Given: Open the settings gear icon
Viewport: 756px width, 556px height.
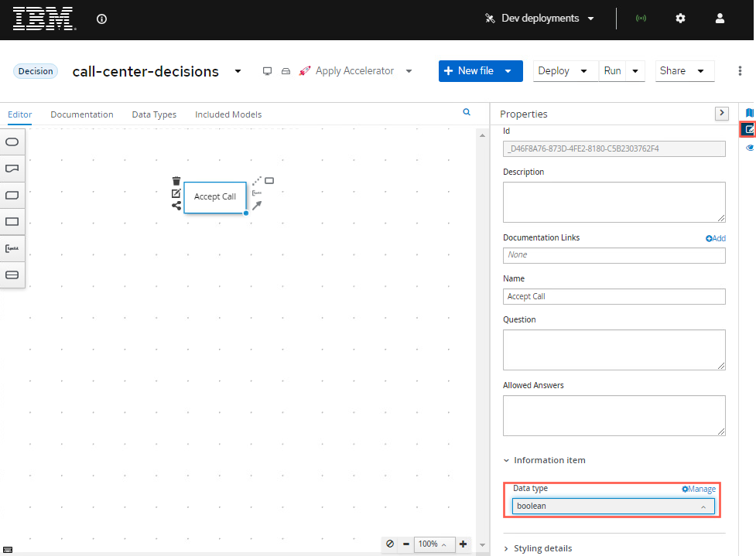Looking at the screenshot, I should 680,19.
